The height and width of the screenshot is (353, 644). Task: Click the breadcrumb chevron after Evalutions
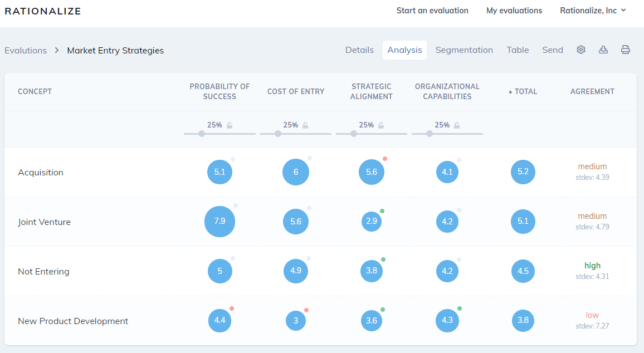pyautogui.click(x=57, y=50)
